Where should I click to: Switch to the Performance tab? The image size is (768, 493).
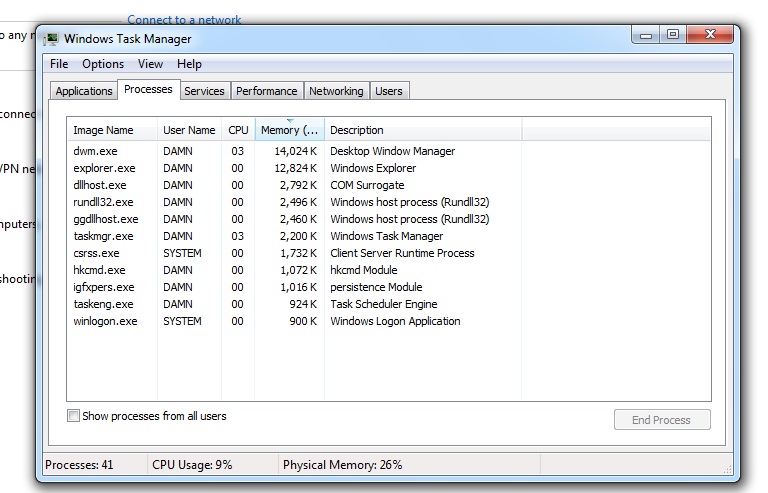click(x=266, y=91)
